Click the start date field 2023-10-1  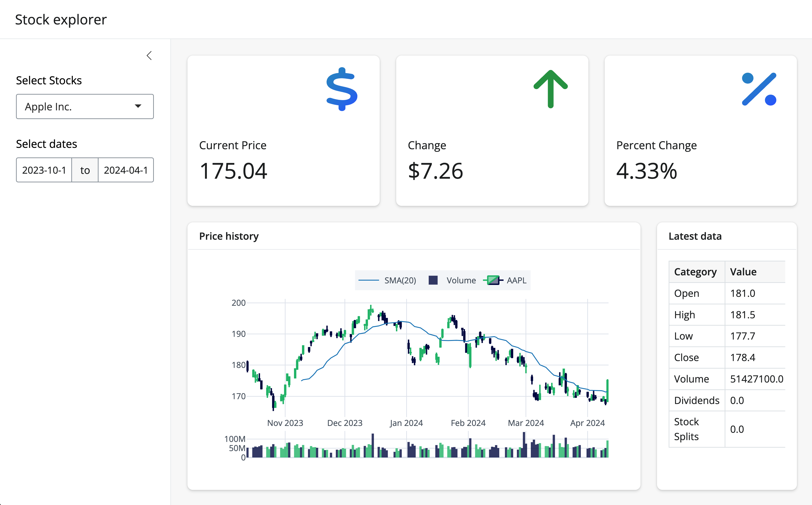[44, 170]
